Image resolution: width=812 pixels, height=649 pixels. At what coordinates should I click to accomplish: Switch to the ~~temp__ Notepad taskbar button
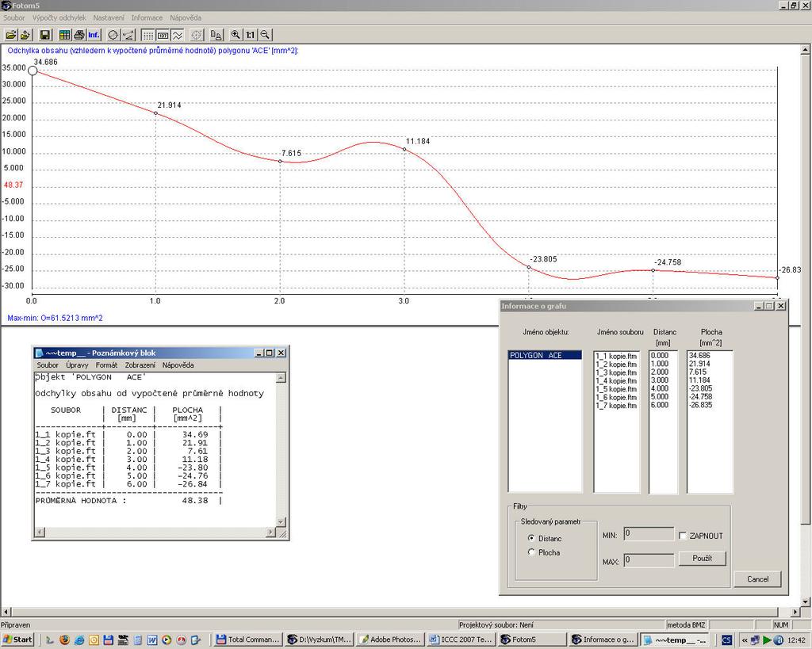674,639
